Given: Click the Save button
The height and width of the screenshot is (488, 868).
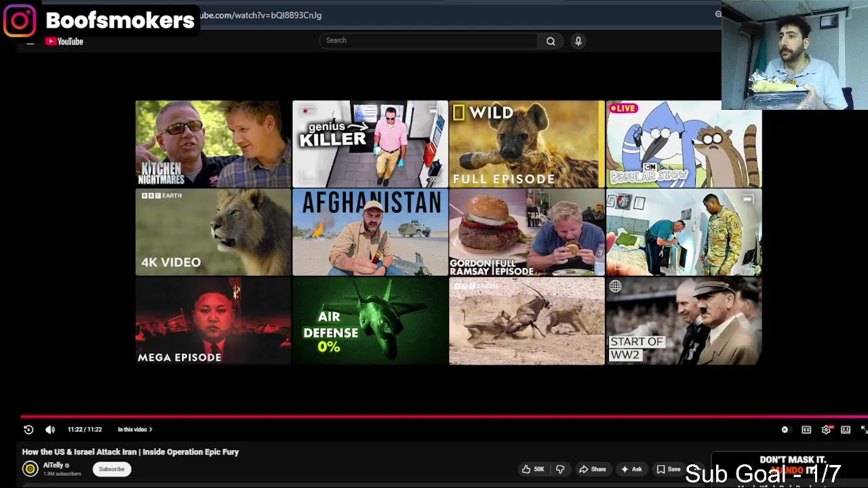Looking at the screenshot, I should [x=669, y=469].
